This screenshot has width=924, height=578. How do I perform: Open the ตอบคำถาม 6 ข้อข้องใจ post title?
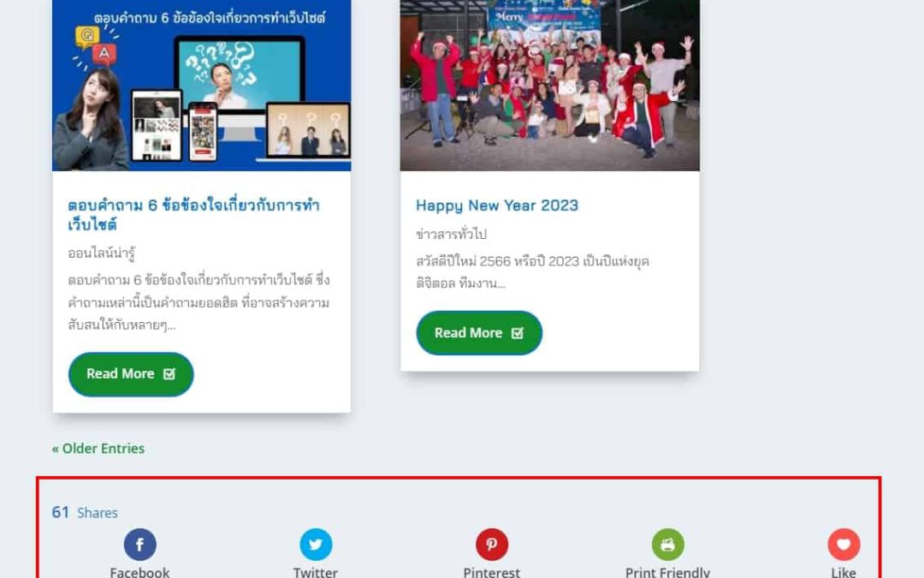193,215
